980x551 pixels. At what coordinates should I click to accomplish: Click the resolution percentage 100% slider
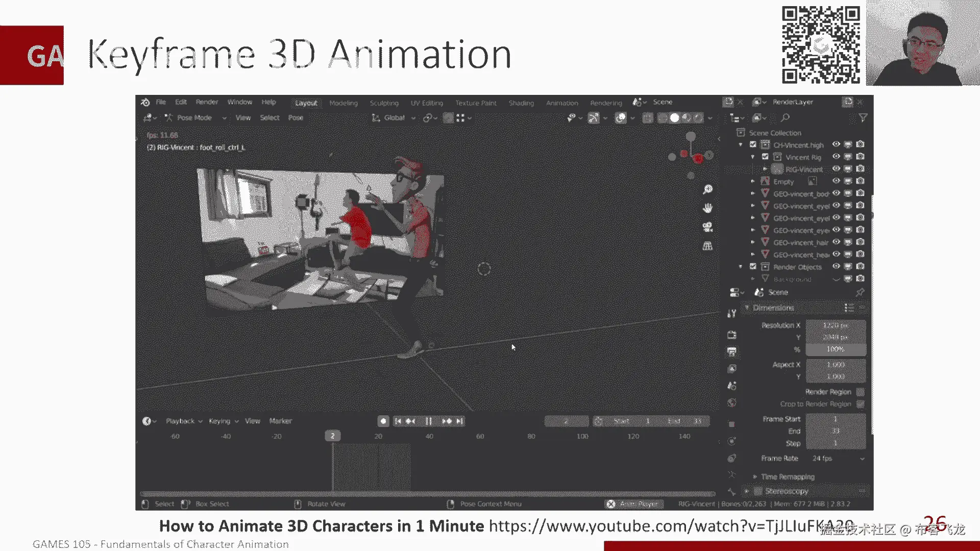click(x=836, y=349)
